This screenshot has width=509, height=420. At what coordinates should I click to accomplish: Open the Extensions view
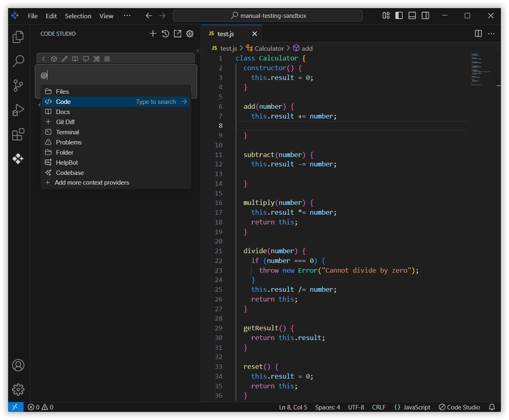18,134
